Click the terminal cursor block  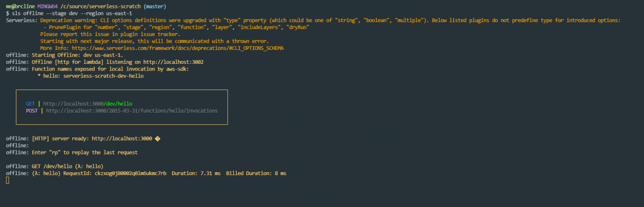[8, 180]
